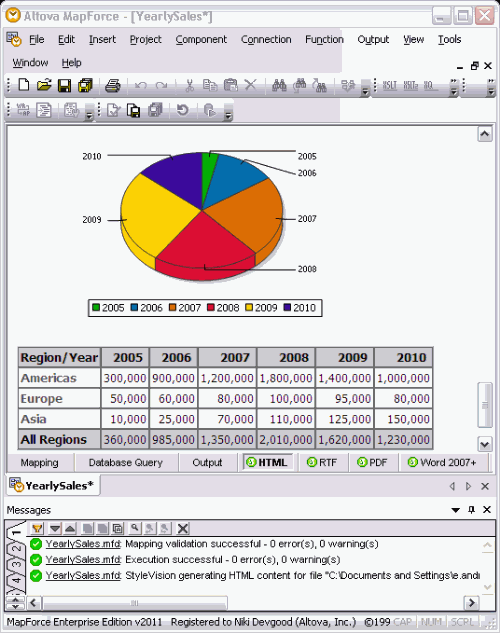This screenshot has height=633, width=500.
Task: Switch to the Mapping tab
Action: tap(40, 463)
